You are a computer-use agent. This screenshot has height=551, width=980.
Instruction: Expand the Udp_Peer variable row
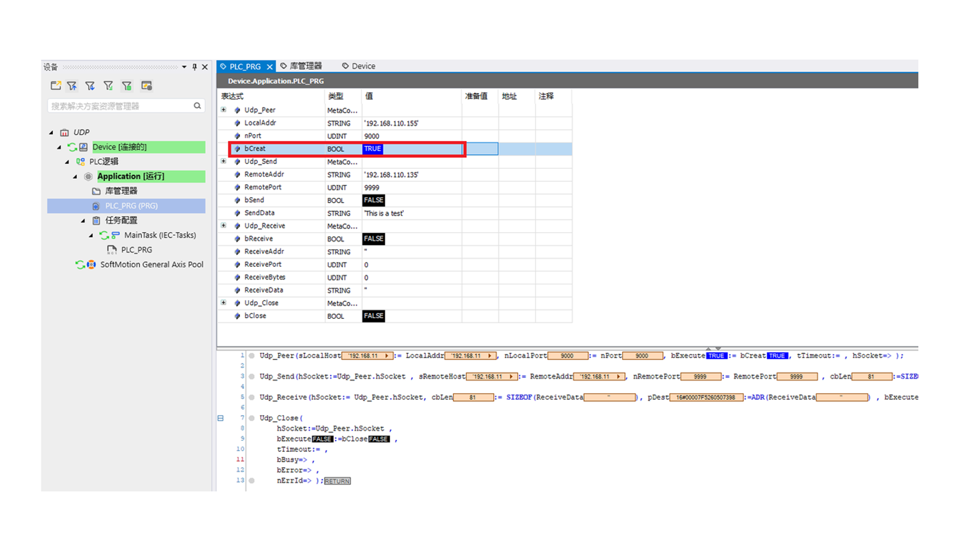point(224,110)
